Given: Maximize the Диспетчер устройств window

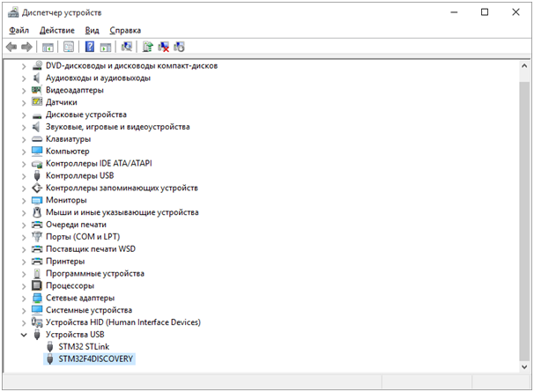Looking at the screenshot, I should (485, 12).
